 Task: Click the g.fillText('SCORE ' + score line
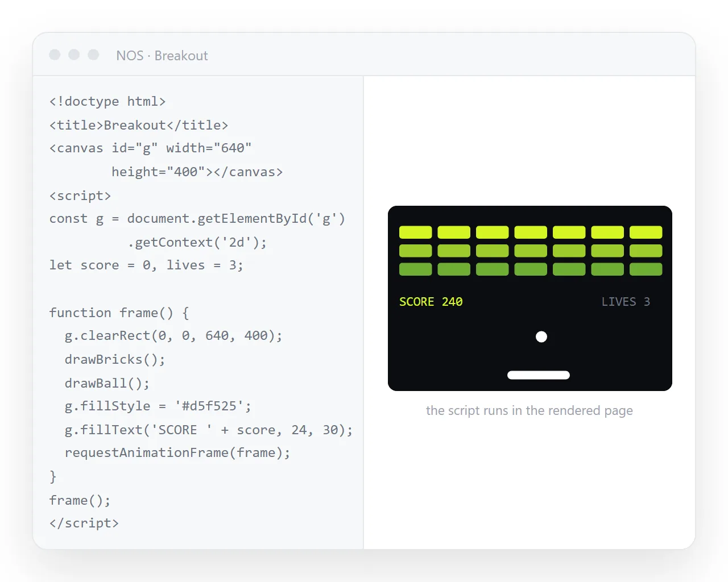(x=209, y=430)
